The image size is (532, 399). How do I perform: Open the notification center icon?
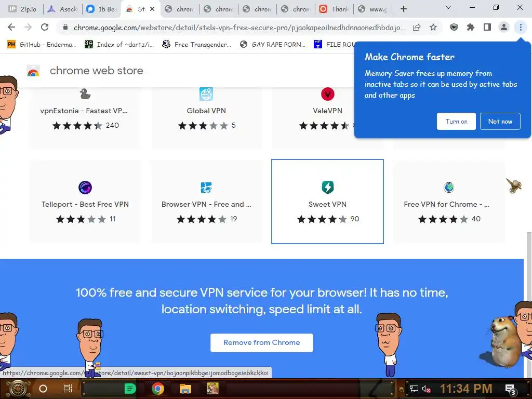coord(511,389)
